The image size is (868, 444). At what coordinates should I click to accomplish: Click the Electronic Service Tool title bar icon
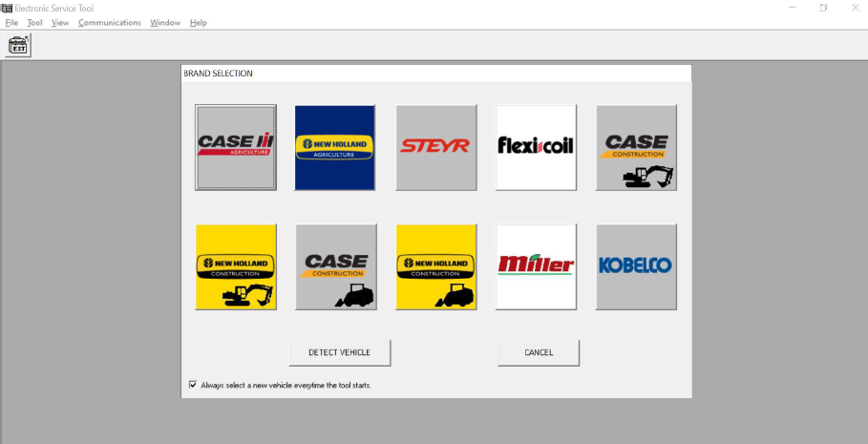click(x=7, y=8)
